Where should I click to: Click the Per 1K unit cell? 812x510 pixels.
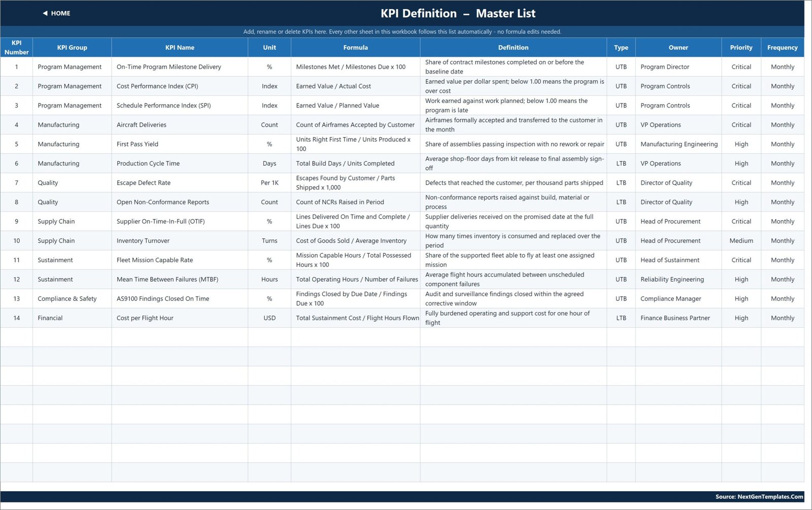(x=269, y=183)
